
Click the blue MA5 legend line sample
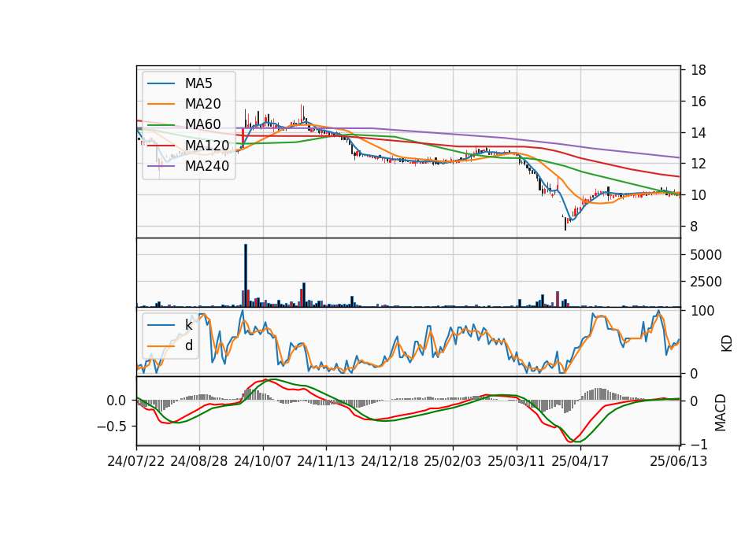(x=161, y=84)
